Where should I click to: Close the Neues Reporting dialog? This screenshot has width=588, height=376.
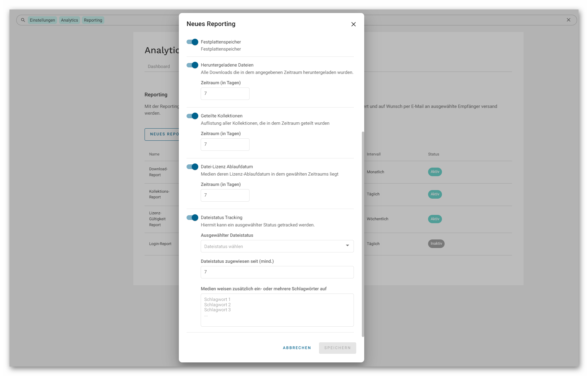(353, 24)
